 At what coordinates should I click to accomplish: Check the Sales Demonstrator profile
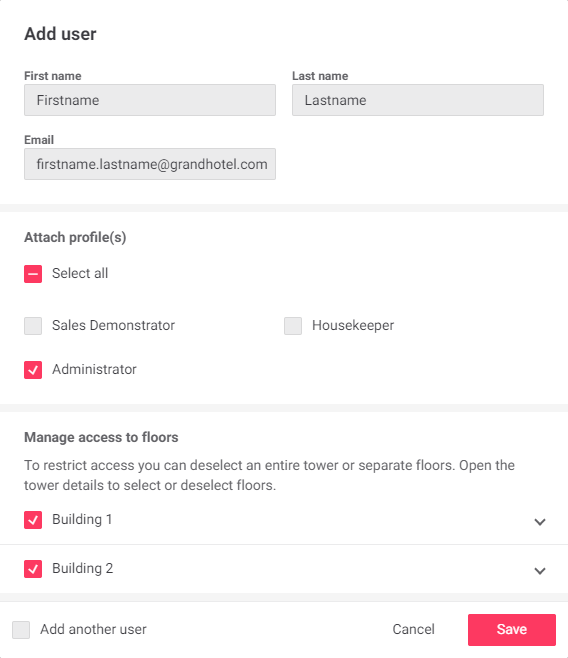pyautogui.click(x=33, y=326)
